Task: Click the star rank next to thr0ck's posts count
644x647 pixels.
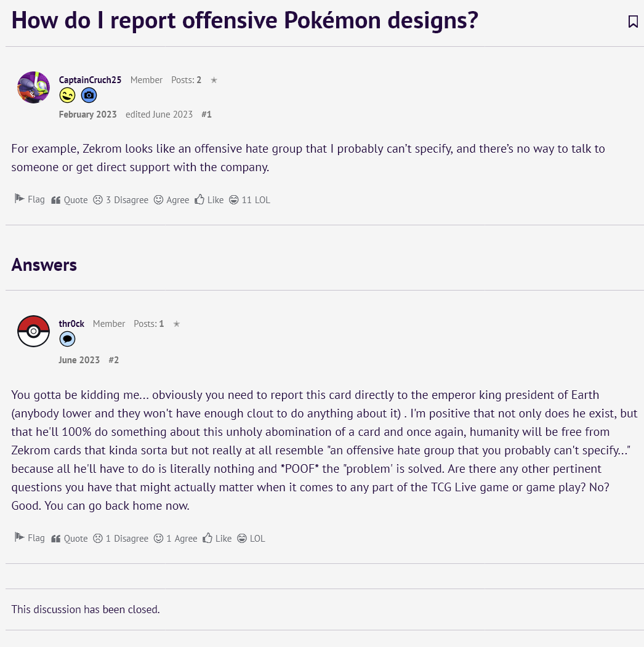Action: 177,324
